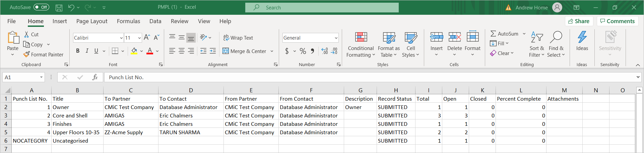Click the Format Painter brush icon
Viewport: 644px width, 153px height.
coord(26,54)
